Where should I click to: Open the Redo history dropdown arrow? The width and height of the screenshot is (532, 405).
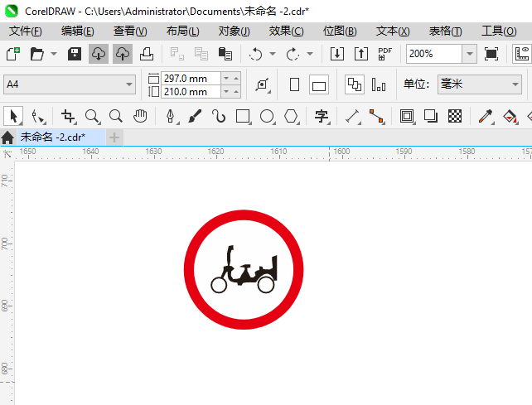(x=310, y=54)
